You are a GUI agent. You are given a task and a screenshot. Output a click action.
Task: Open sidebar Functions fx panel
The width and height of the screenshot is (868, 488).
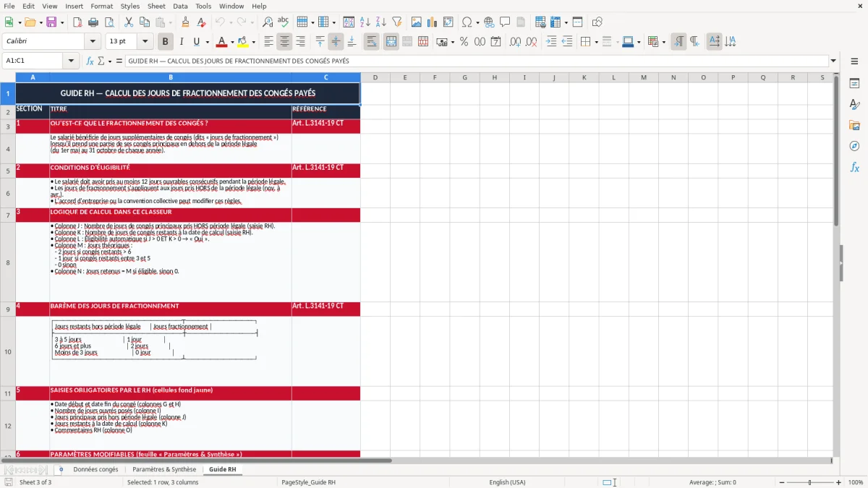854,168
